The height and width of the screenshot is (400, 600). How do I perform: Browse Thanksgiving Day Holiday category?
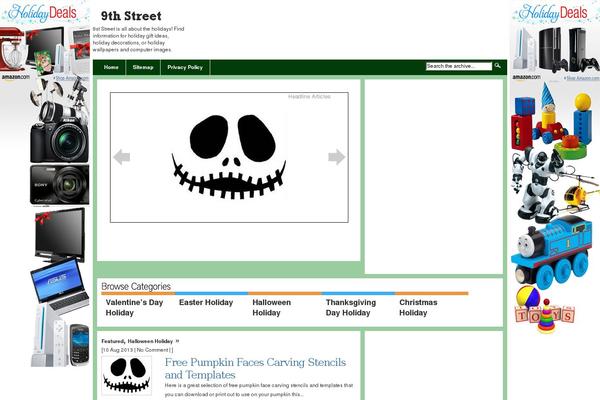point(351,307)
